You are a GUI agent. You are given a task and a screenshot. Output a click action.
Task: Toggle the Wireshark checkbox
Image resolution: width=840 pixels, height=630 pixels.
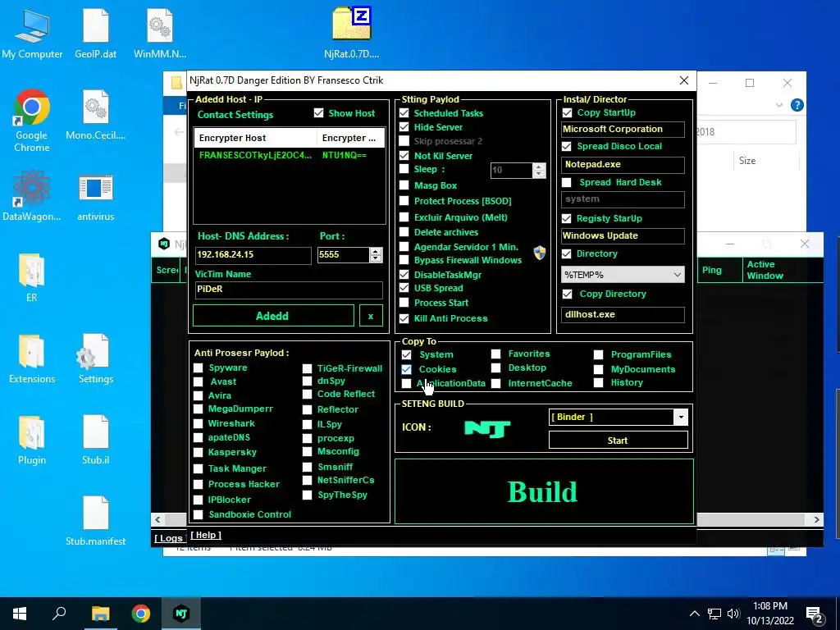(x=199, y=423)
